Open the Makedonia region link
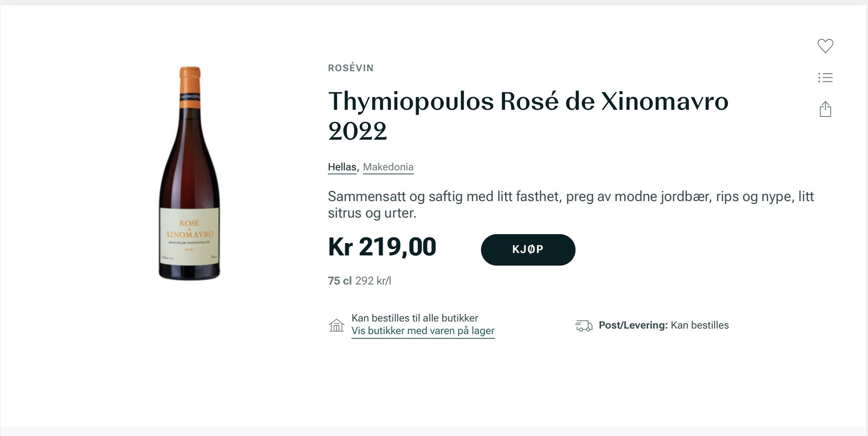 point(388,167)
